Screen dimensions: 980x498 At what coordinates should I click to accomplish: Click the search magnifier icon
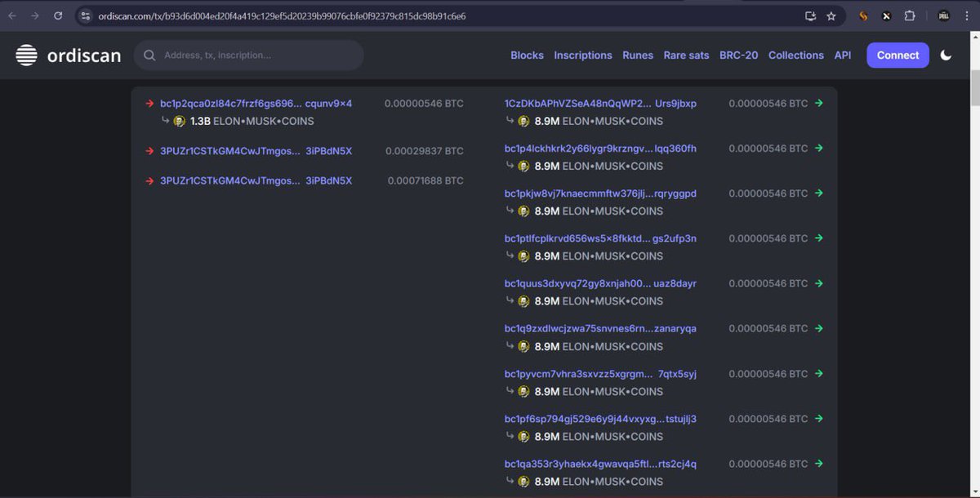coord(149,56)
